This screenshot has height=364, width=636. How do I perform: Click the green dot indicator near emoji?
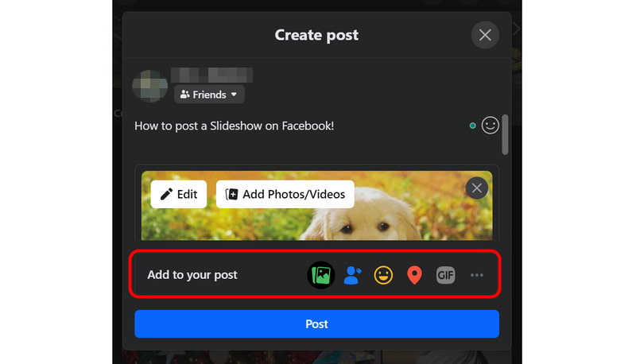point(472,126)
